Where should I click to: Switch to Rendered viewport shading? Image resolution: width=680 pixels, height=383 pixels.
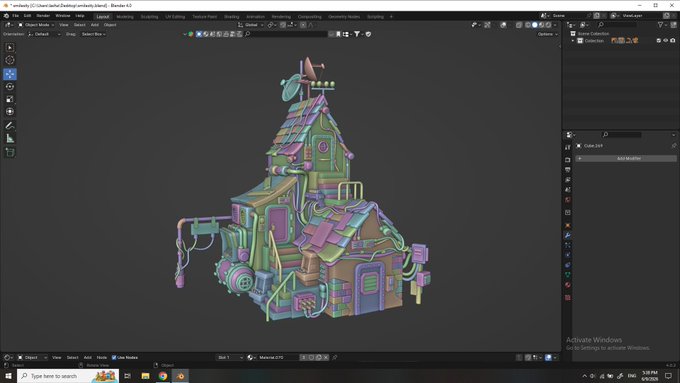tap(548, 25)
